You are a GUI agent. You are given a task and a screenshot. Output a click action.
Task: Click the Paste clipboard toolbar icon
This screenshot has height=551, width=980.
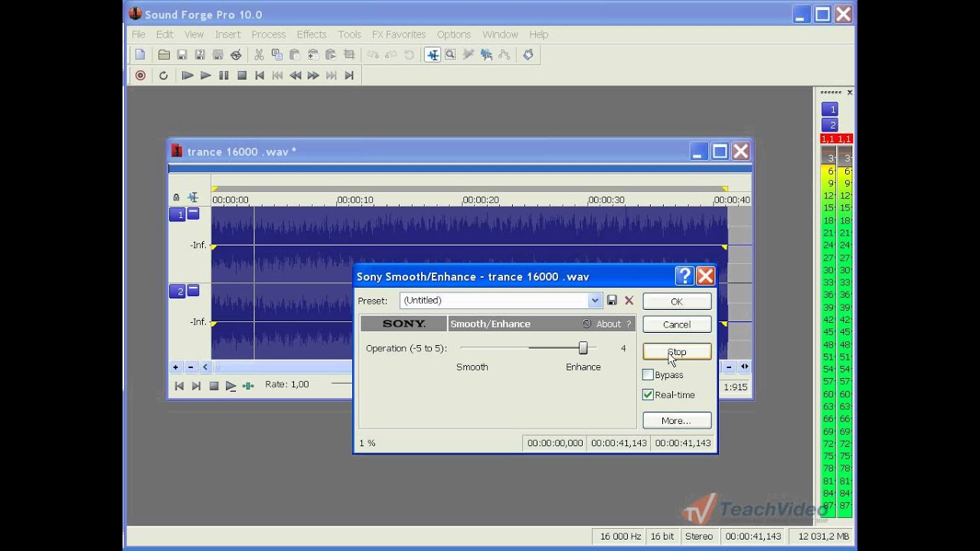click(x=295, y=54)
